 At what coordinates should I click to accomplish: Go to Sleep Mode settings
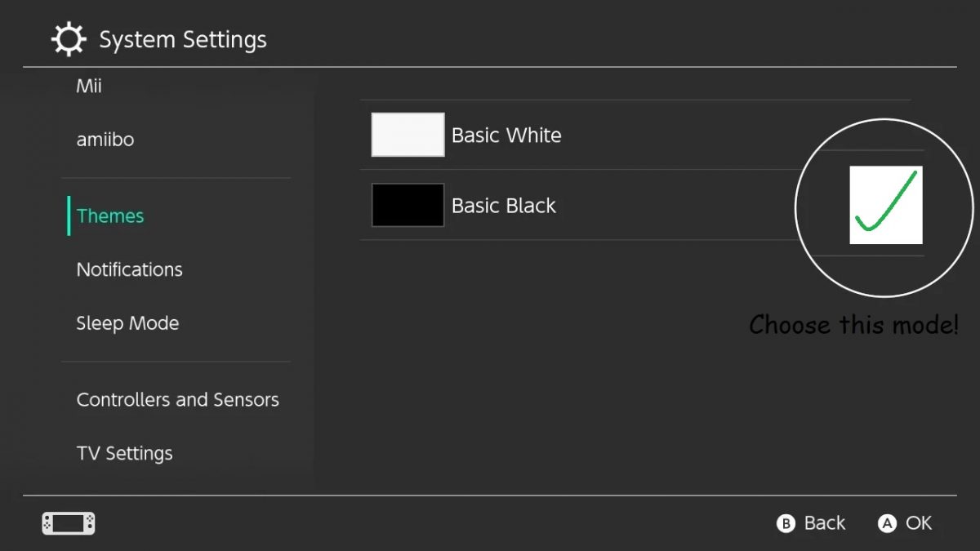(x=127, y=323)
